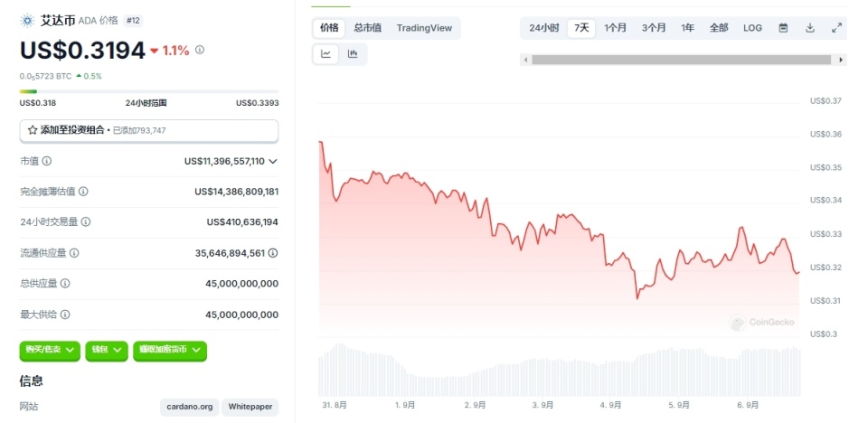
Task: Open the 钱包 dropdown
Action: pyautogui.click(x=107, y=350)
